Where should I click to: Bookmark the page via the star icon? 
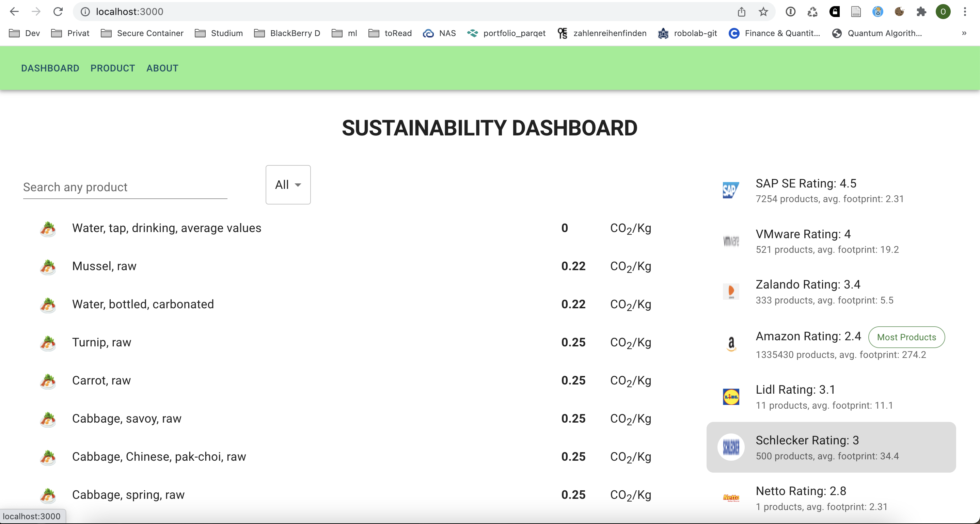(763, 12)
